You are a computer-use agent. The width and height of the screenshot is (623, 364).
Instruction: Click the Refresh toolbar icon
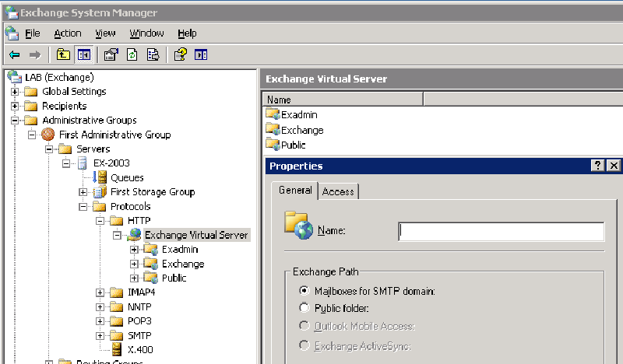coord(132,54)
